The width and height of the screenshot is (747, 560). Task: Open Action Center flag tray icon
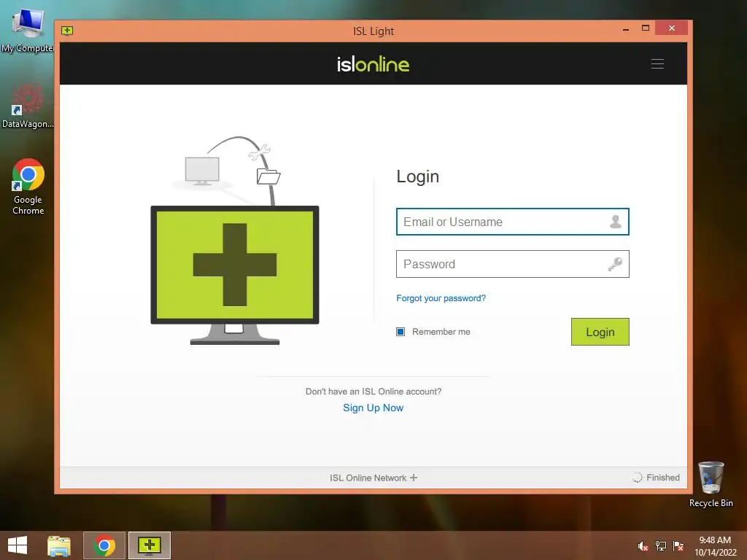[x=678, y=545]
